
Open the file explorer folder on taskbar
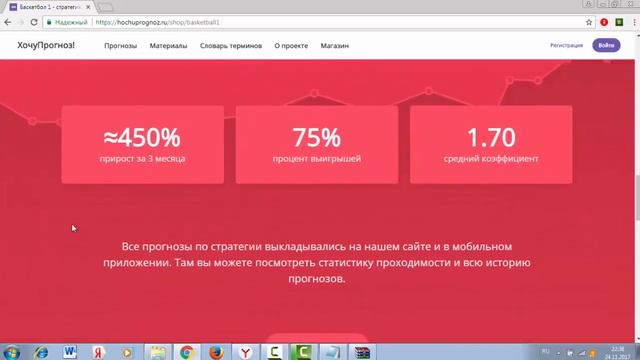[158, 352]
